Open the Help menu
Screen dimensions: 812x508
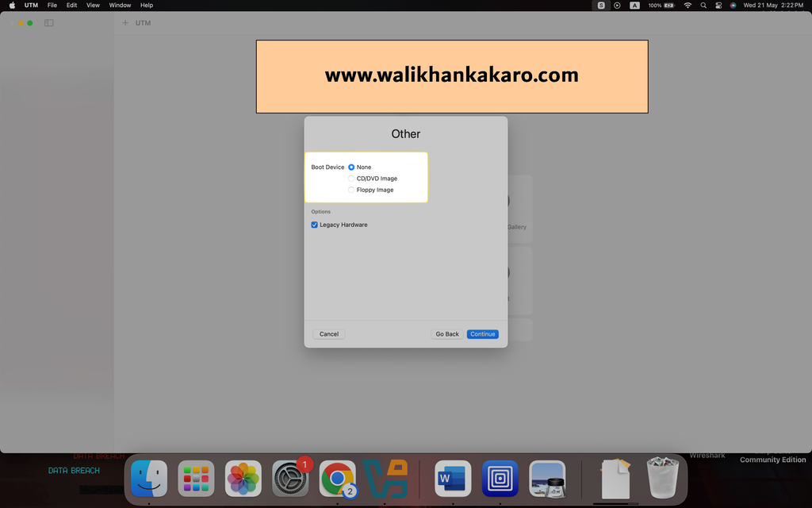pos(147,6)
